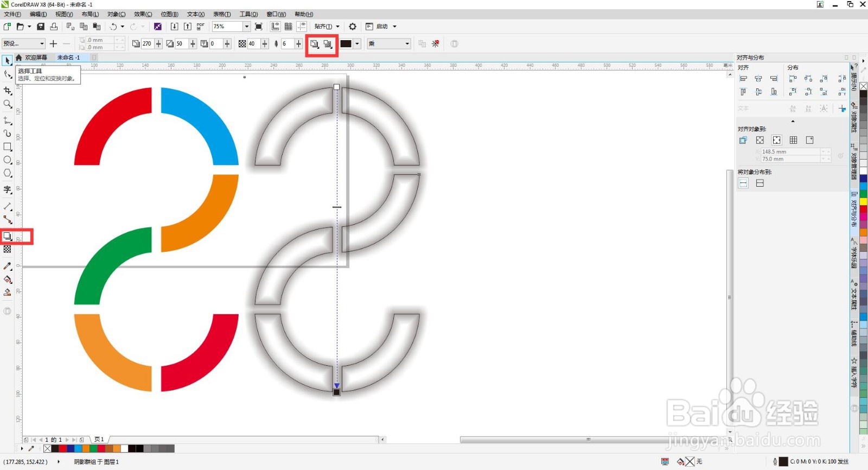Click the Clear Drop Shadow icon

[x=436, y=43]
